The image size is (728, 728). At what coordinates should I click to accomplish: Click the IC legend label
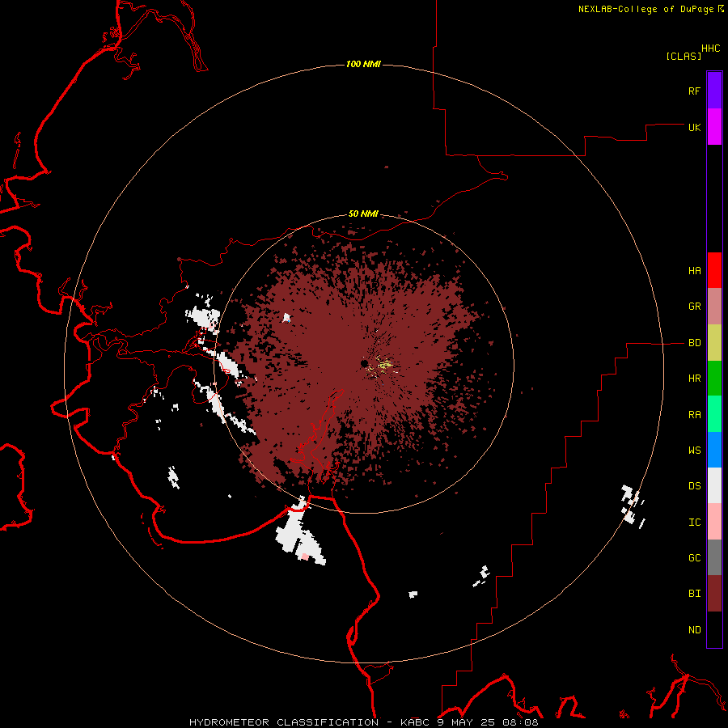click(x=694, y=523)
